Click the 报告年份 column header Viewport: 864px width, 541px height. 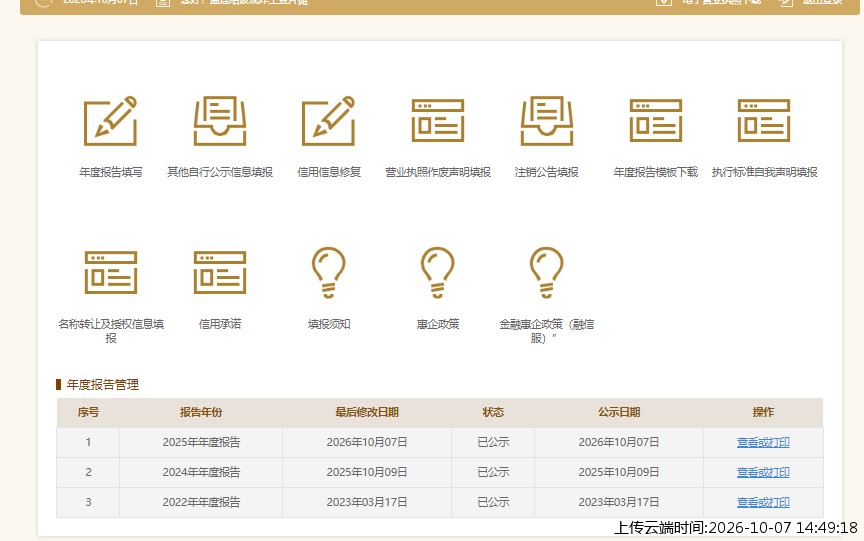point(201,412)
